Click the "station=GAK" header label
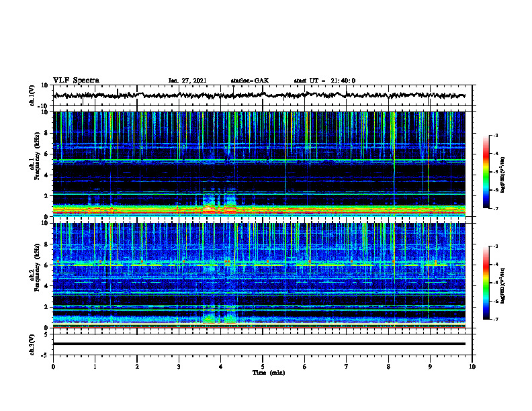 coord(250,81)
